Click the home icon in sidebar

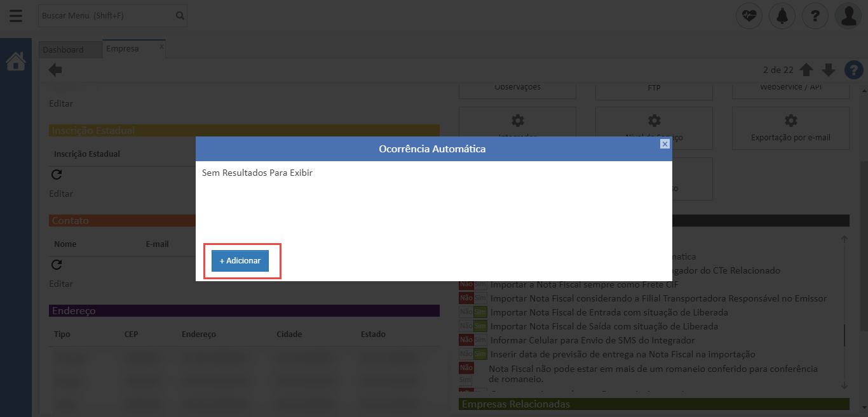point(16,62)
